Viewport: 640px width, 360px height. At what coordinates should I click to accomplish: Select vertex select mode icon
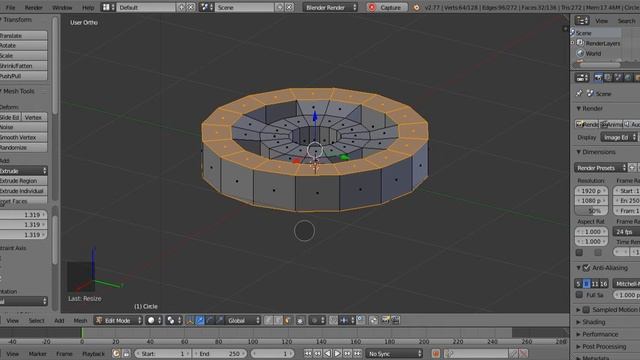point(268,320)
